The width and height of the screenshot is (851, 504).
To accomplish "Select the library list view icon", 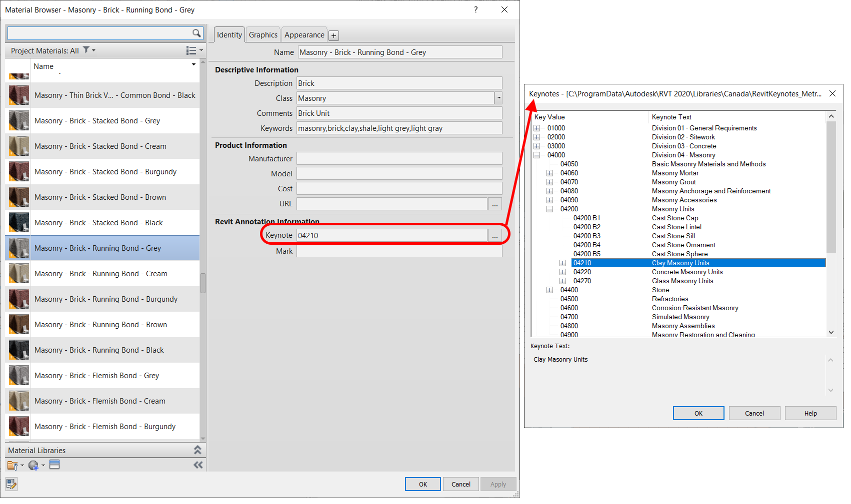I will [54, 465].
